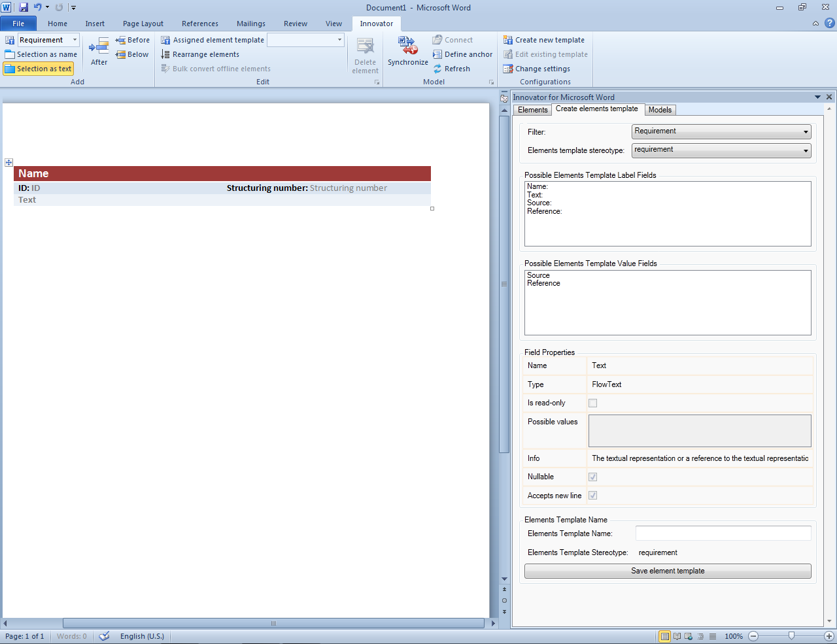Toggle Accepts new line checkbox
837x644 pixels.
592,496
